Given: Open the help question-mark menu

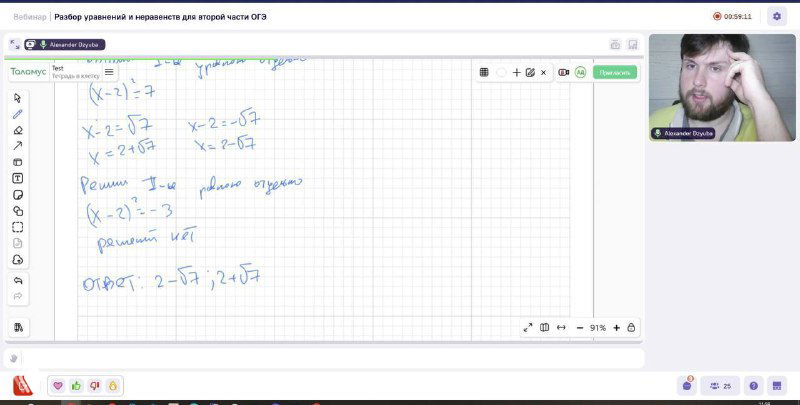Looking at the screenshot, I should (x=754, y=385).
